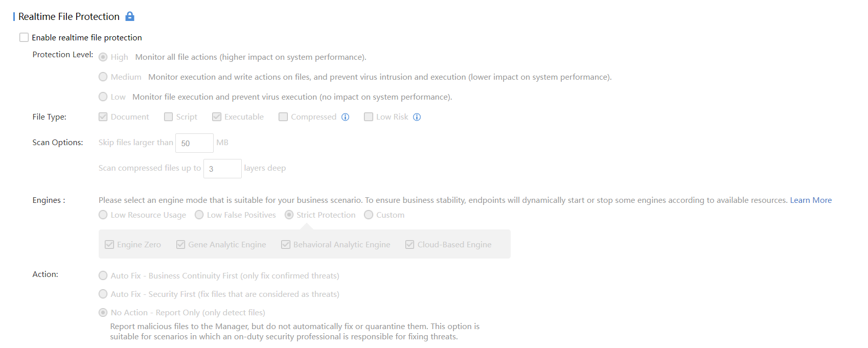
Task: Select Auto Fix - Security First action
Action: (x=103, y=294)
